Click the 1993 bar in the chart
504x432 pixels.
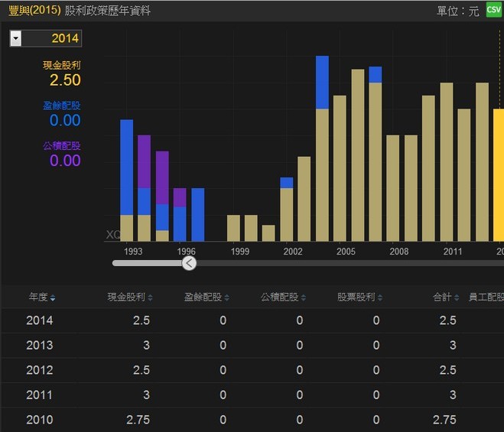click(127, 180)
